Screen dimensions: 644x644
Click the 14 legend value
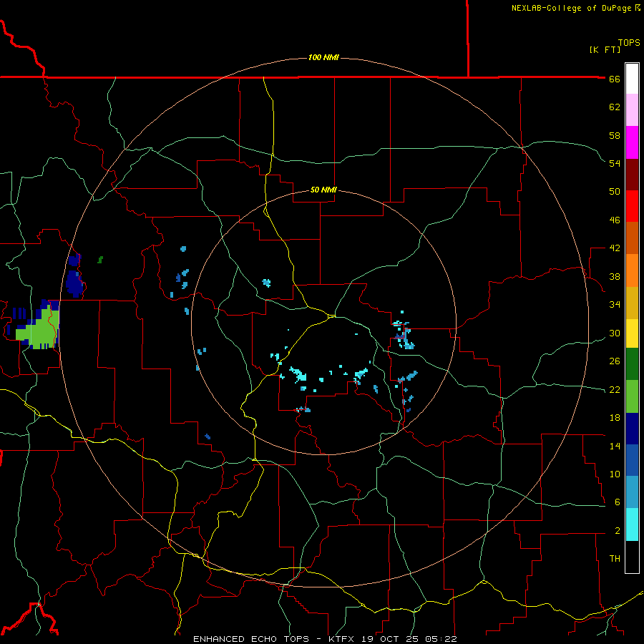point(615,446)
